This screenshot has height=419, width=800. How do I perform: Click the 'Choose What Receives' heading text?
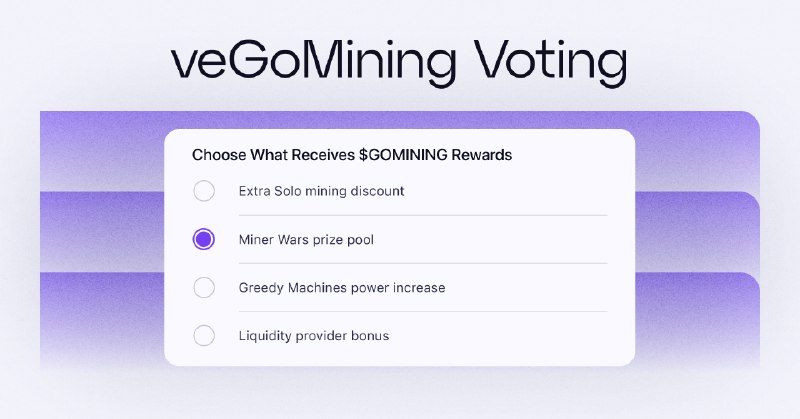(273, 155)
